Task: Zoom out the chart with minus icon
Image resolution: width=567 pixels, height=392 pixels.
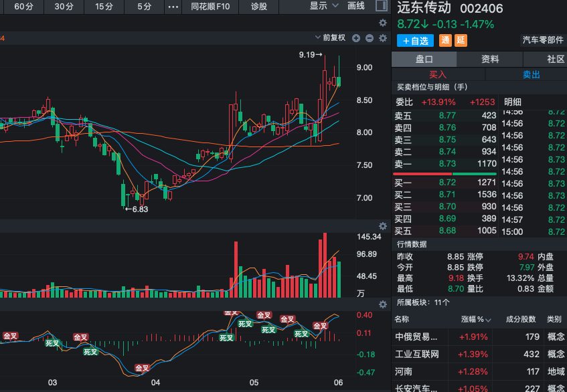Action: [370, 38]
